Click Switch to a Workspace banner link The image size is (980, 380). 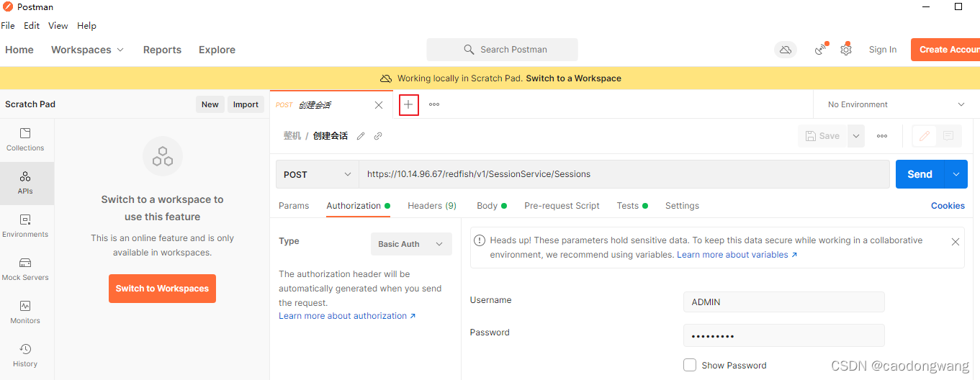[x=573, y=78]
